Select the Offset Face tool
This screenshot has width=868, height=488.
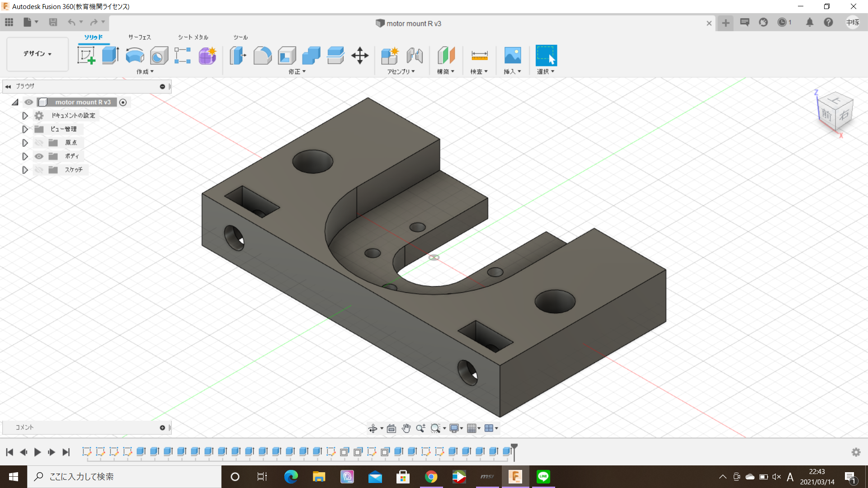coord(335,56)
